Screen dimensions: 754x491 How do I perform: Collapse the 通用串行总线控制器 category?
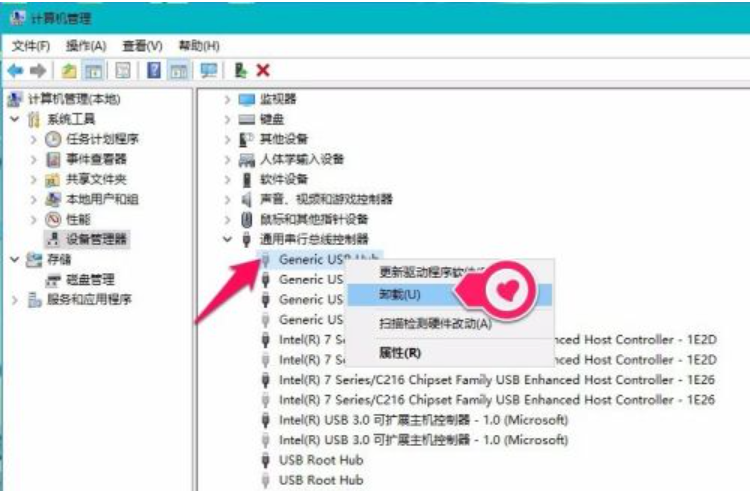click(228, 239)
